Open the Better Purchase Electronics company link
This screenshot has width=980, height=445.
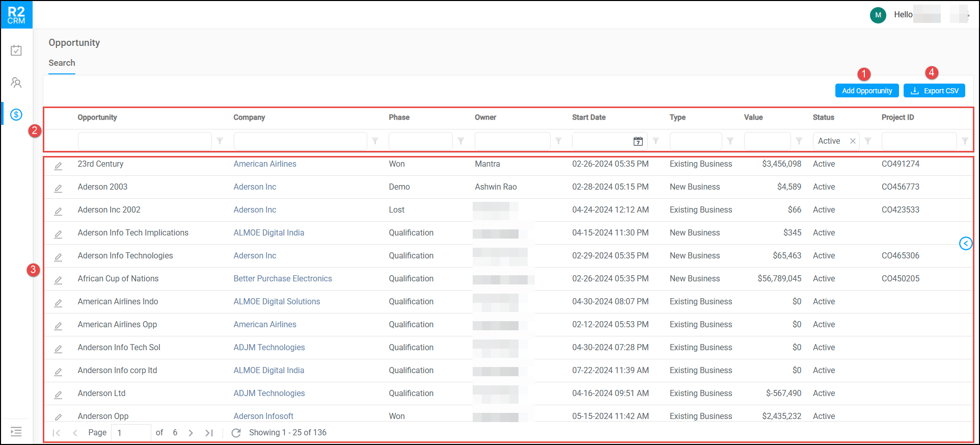point(283,279)
